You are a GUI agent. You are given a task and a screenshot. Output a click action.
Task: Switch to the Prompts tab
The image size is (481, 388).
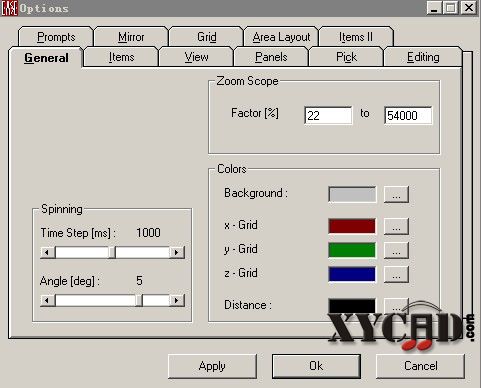pos(56,37)
